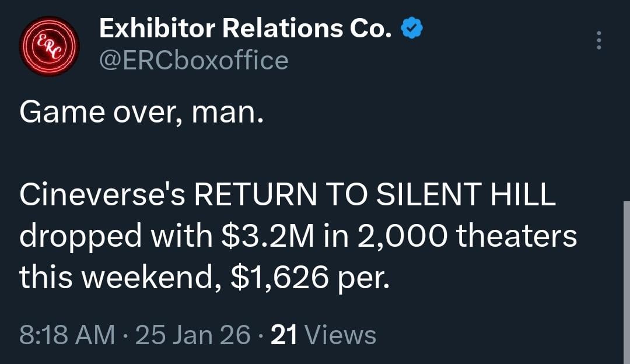The width and height of the screenshot is (630, 364).
Task: Click the 8:18 AM timestamp
Action: (x=67, y=335)
